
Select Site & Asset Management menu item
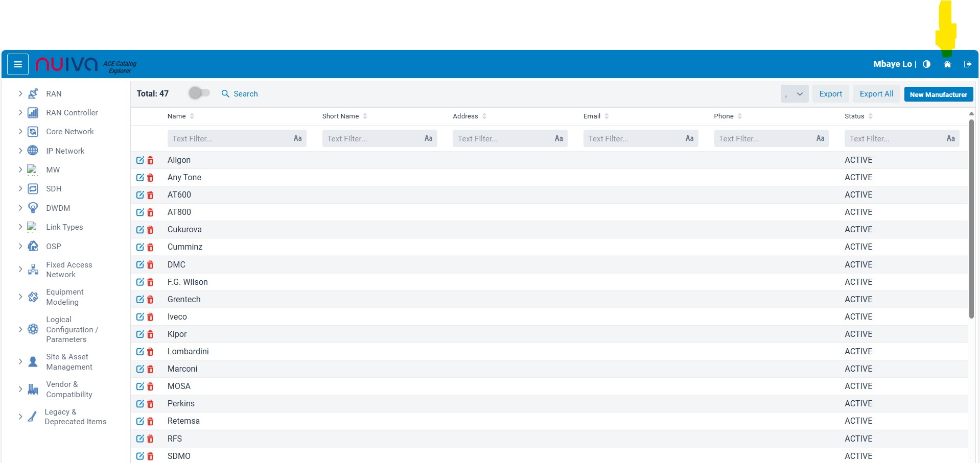(69, 362)
